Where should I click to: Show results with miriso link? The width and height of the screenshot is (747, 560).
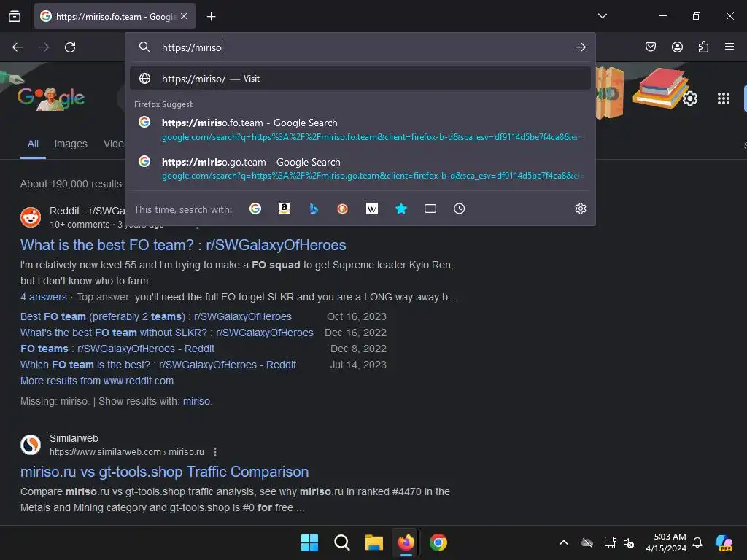click(196, 402)
